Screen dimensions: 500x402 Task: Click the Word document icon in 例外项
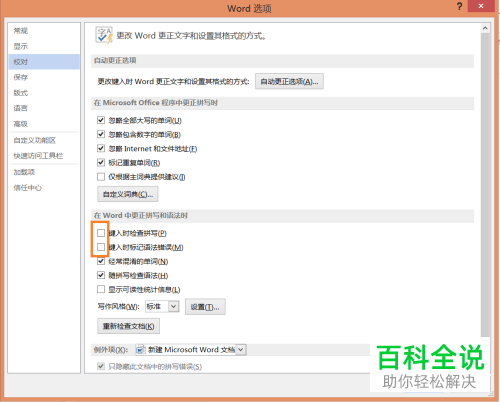(140, 350)
